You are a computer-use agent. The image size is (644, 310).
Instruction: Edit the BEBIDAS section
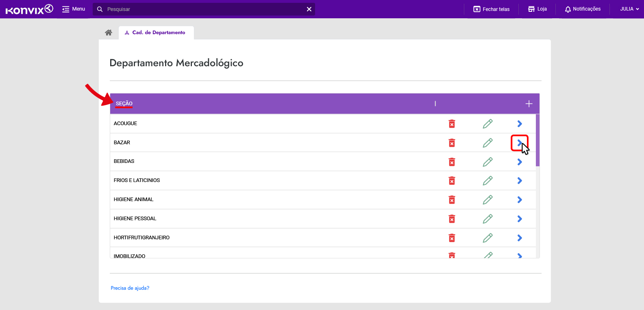point(488,162)
